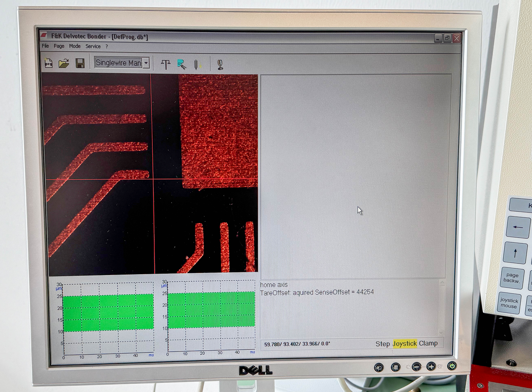Open the File menu
The width and height of the screenshot is (532, 392).
point(45,46)
